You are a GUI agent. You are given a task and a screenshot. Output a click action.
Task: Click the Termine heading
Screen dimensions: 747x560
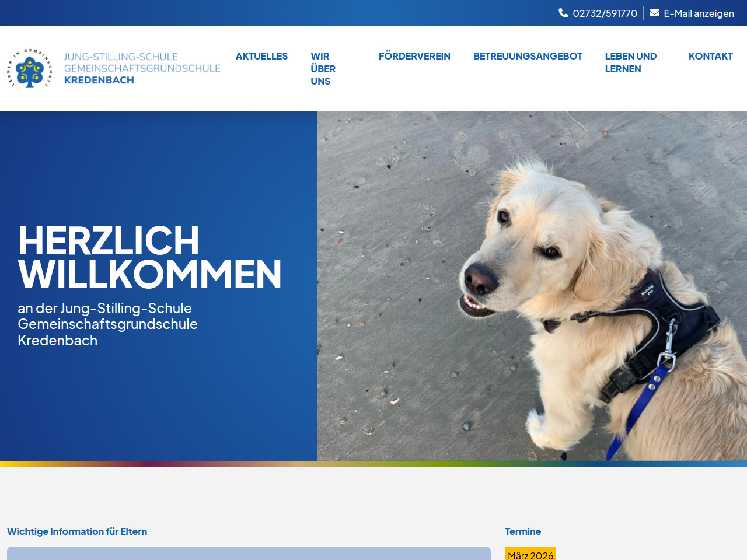(522, 531)
